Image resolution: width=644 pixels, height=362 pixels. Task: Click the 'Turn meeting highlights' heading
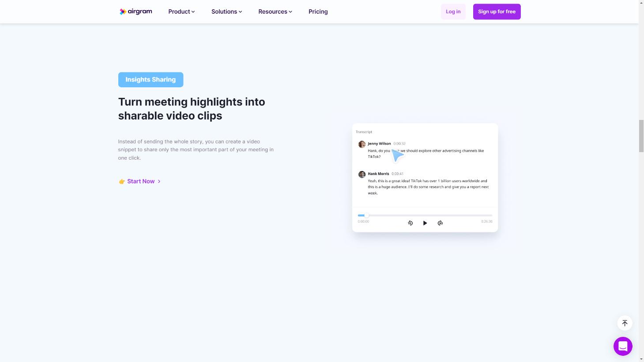pos(192,108)
